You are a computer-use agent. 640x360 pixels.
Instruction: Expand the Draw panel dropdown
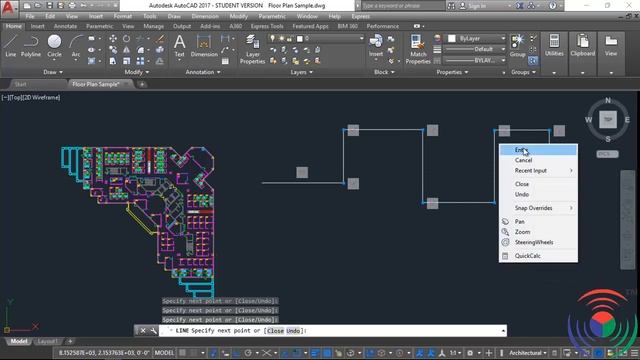coord(53,72)
